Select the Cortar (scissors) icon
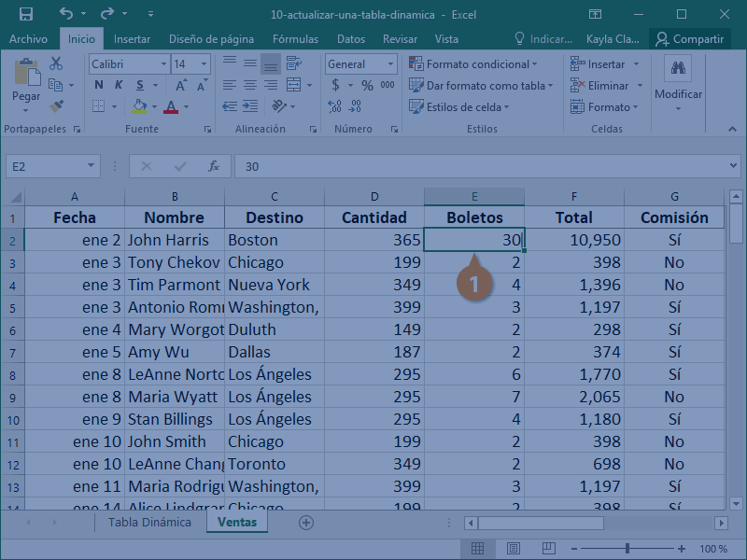 pos(55,63)
